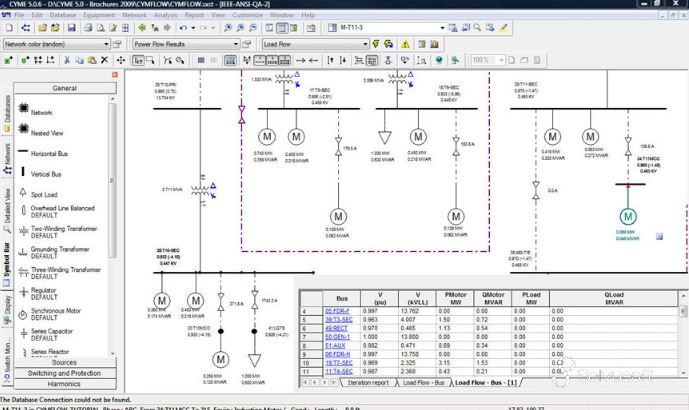Screen dimensions: 689x410
Task: Open the 100% zoom level dropdown
Action: point(501,60)
